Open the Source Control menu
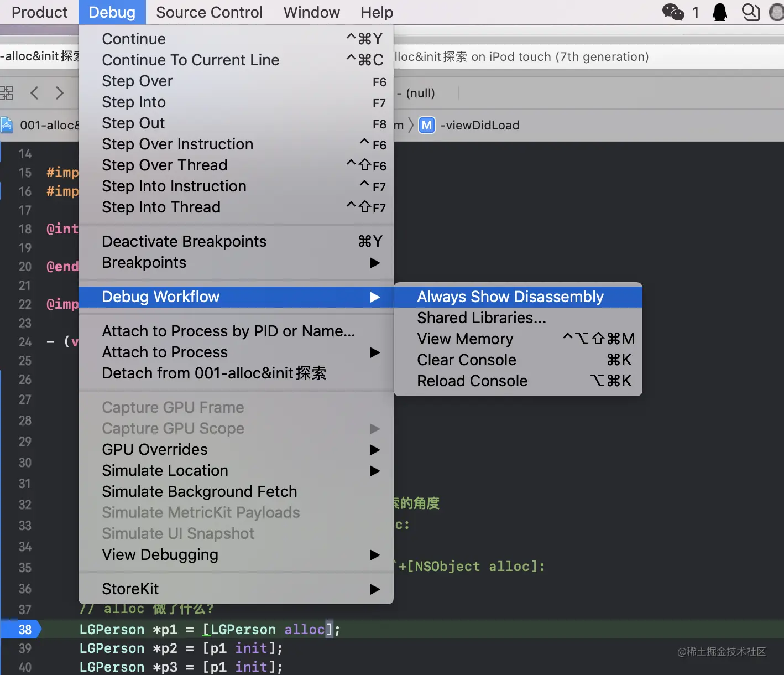784x675 pixels. [x=209, y=12]
